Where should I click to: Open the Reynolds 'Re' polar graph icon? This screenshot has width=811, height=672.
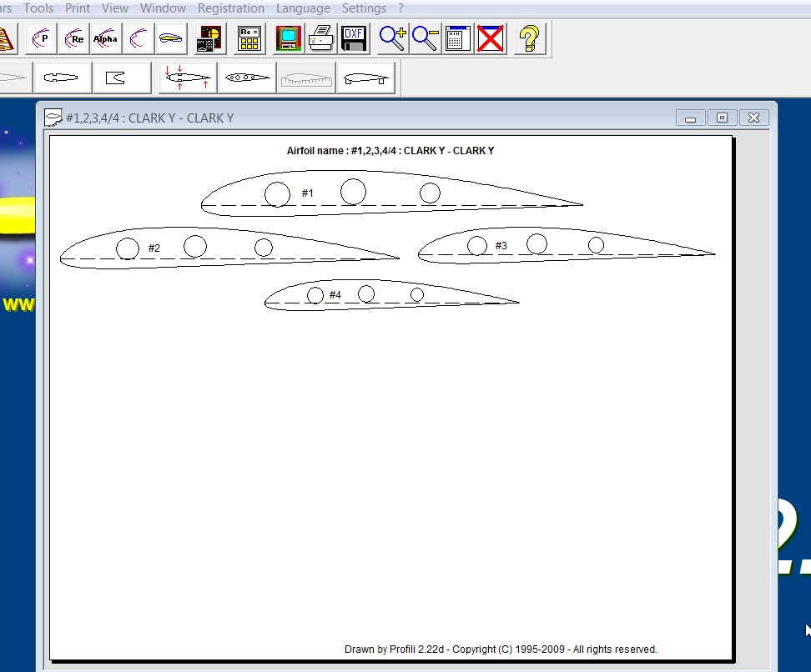tap(73, 38)
